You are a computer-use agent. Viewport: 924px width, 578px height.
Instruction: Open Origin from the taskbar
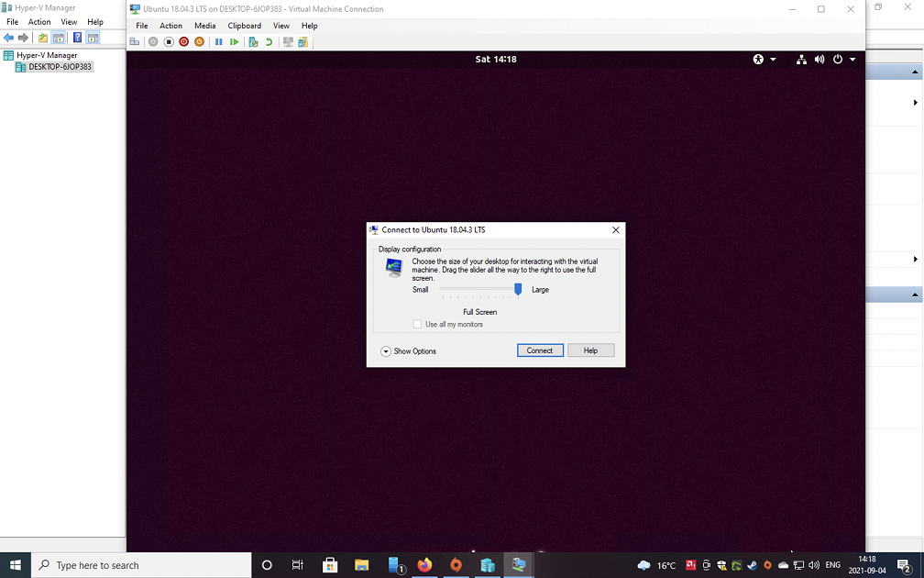coord(456,565)
